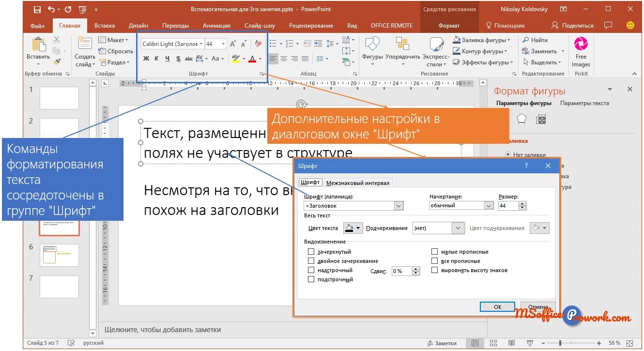
Task: Align paragraph text to the right
Action: pyautogui.click(x=295, y=59)
